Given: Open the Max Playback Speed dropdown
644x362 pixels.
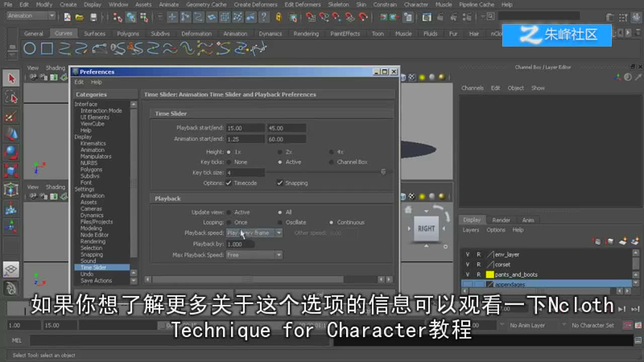Looking at the screenshot, I should click(x=254, y=255).
